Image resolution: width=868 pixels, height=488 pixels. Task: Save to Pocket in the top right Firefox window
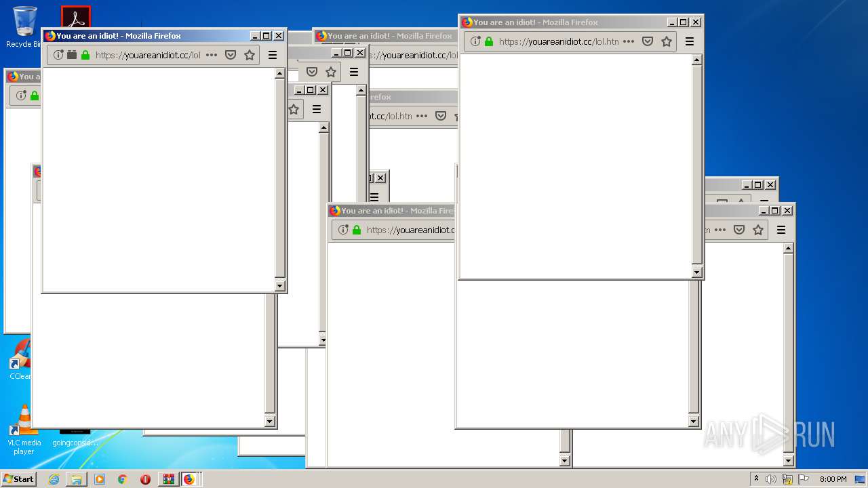[648, 41]
